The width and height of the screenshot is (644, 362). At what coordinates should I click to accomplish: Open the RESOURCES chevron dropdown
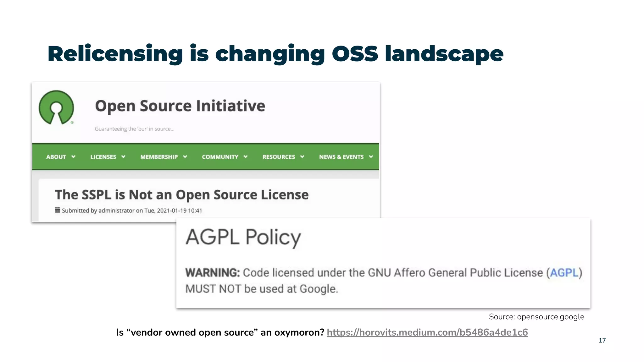coord(302,156)
